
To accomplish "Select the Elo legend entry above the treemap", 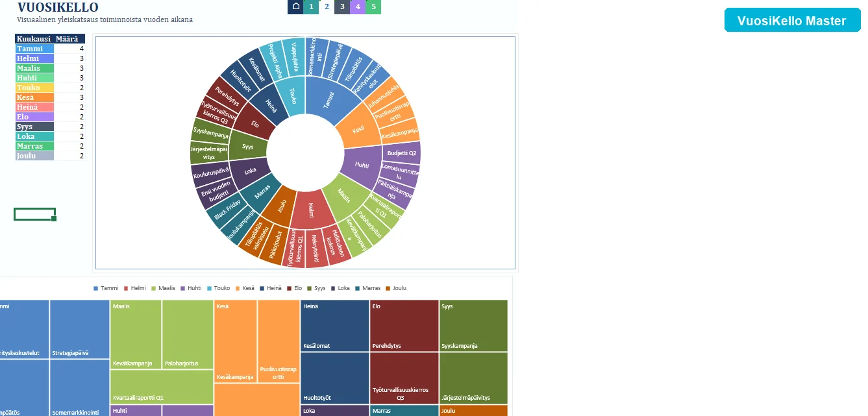I will coord(296,288).
